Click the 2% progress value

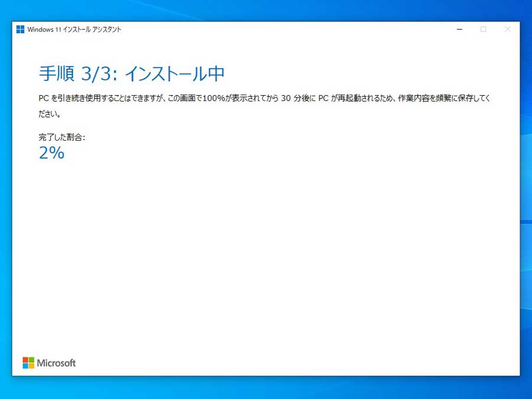pos(51,153)
